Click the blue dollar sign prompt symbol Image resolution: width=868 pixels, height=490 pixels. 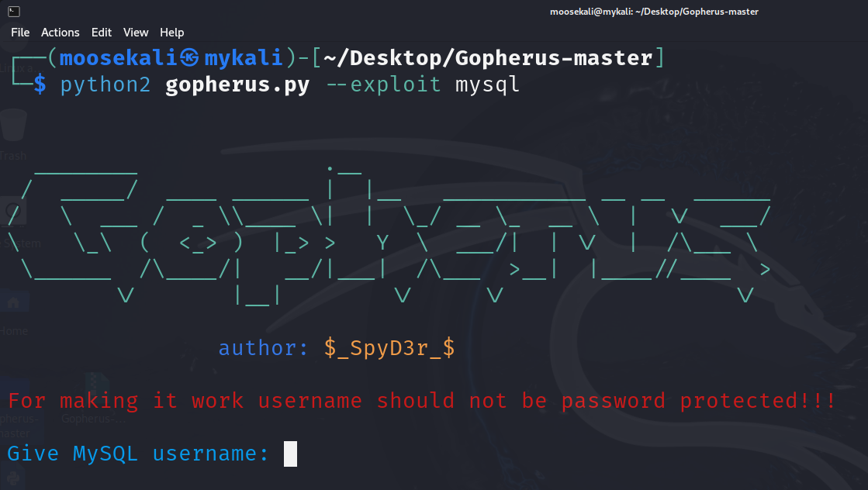click(40, 85)
